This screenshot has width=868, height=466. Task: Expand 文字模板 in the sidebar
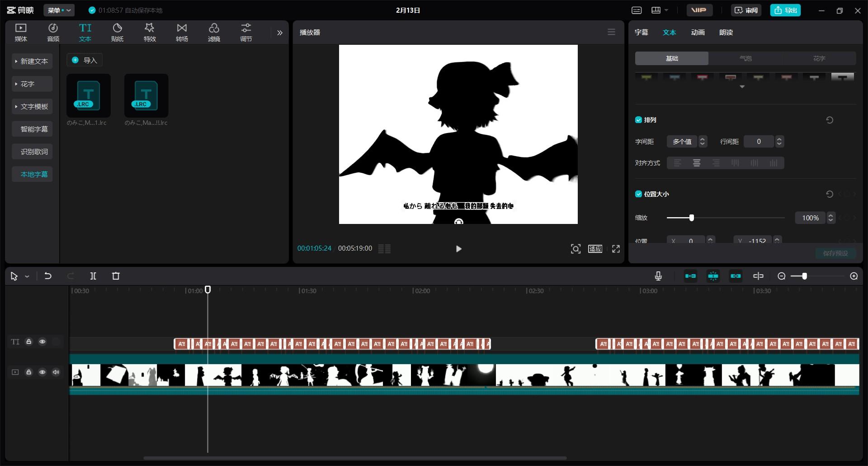click(32, 106)
